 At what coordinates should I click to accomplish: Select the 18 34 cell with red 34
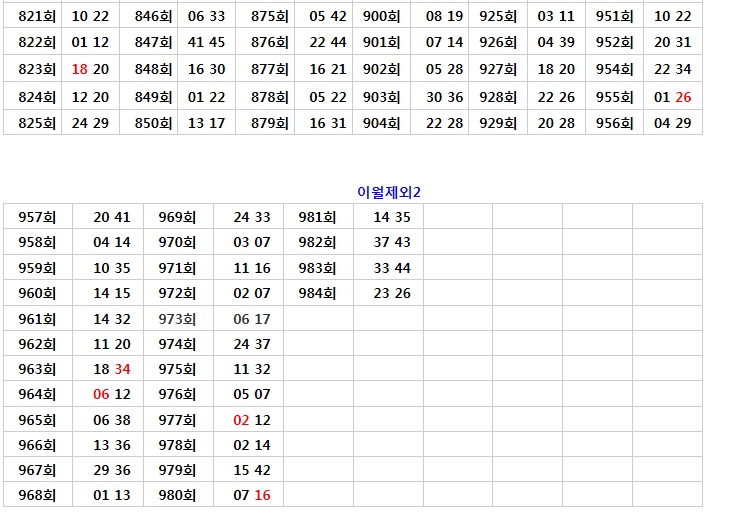coord(112,369)
